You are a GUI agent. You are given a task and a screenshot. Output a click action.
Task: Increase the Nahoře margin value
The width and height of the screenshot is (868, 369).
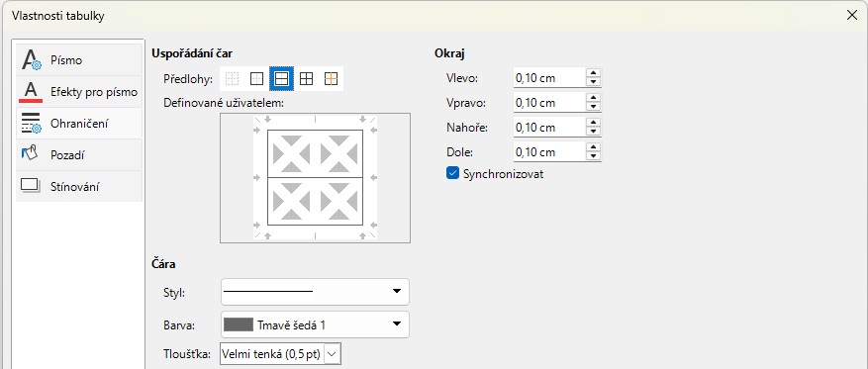point(594,123)
